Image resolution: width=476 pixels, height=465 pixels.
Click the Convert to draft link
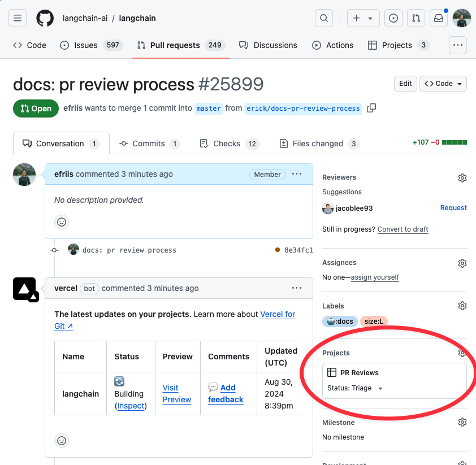pyautogui.click(x=403, y=229)
